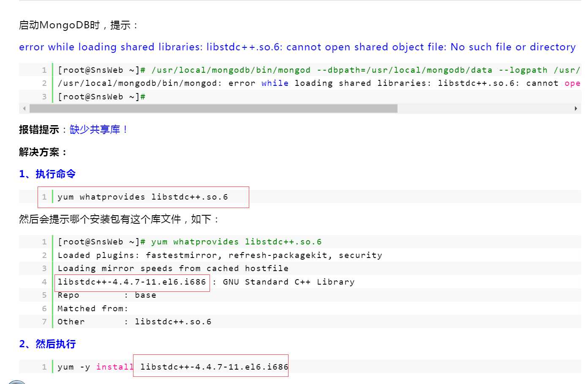The image size is (588, 384).
Task: Click the horizontal scrollbar left arrow
Action: click(24, 109)
